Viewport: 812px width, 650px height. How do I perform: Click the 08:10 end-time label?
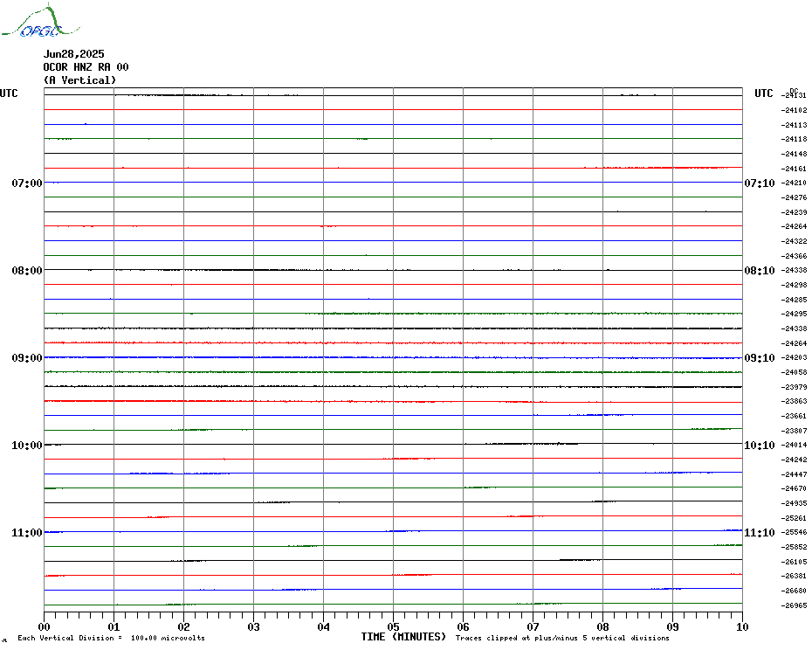point(760,271)
